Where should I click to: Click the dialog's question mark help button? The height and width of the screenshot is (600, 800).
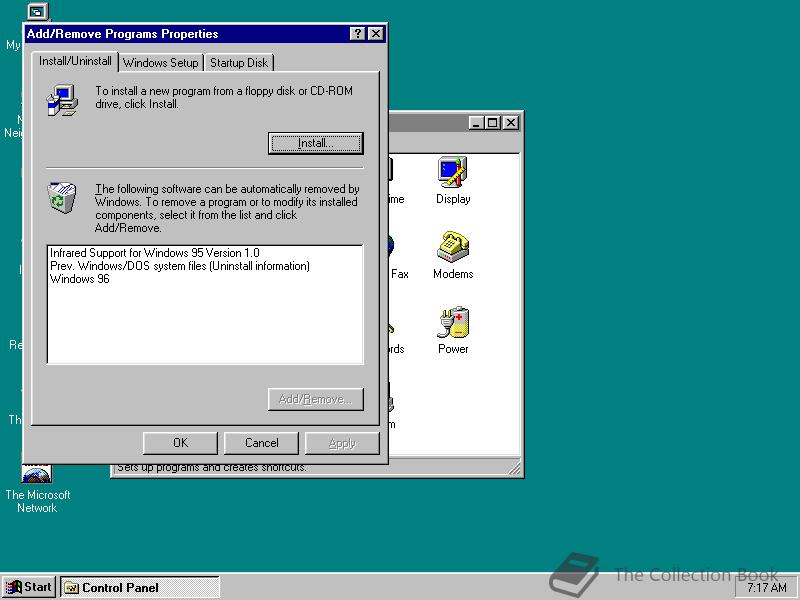(x=358, y=34)
